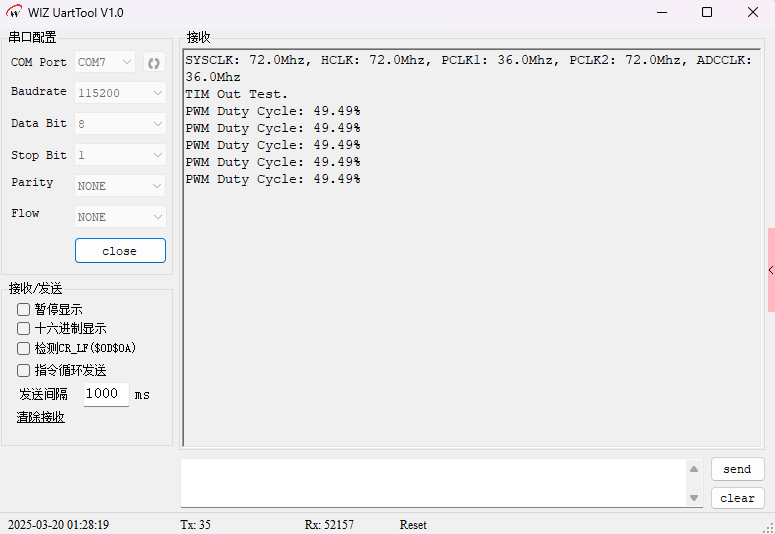
Task: Enable 指令循环发送 loop sending checkbox
Action: [x=24, y=370]
